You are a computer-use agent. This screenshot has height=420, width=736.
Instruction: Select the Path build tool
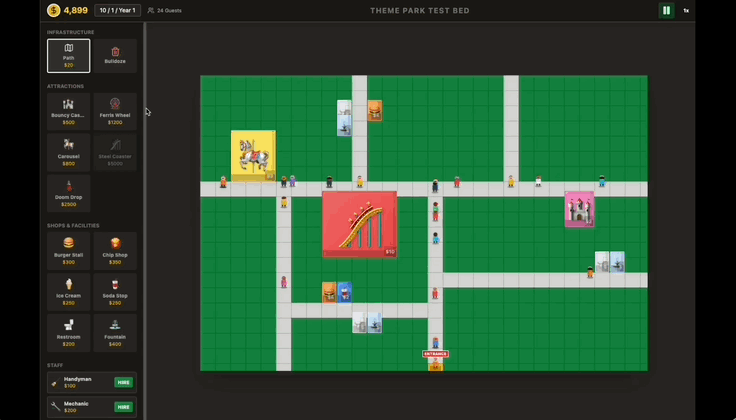pos(68,56)
